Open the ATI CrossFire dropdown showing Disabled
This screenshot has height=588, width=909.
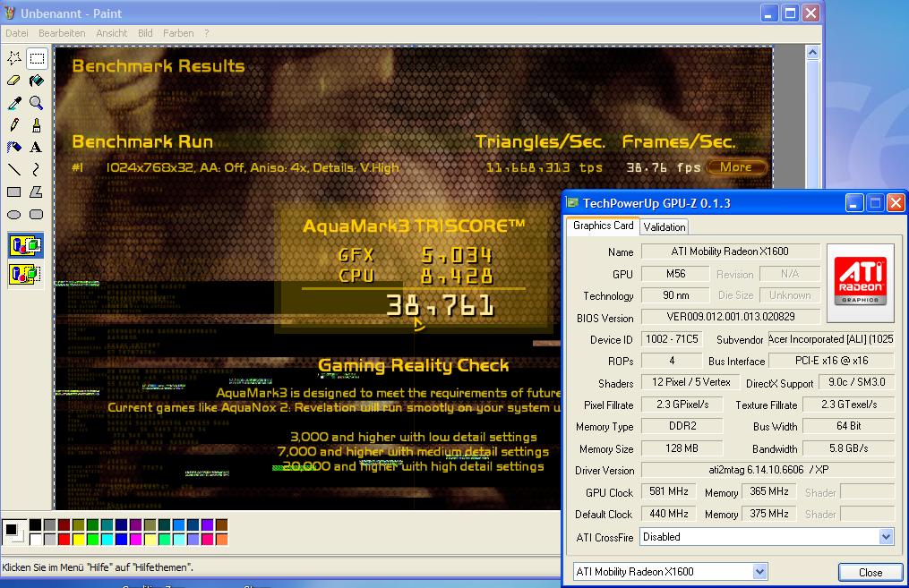[767, 537]
